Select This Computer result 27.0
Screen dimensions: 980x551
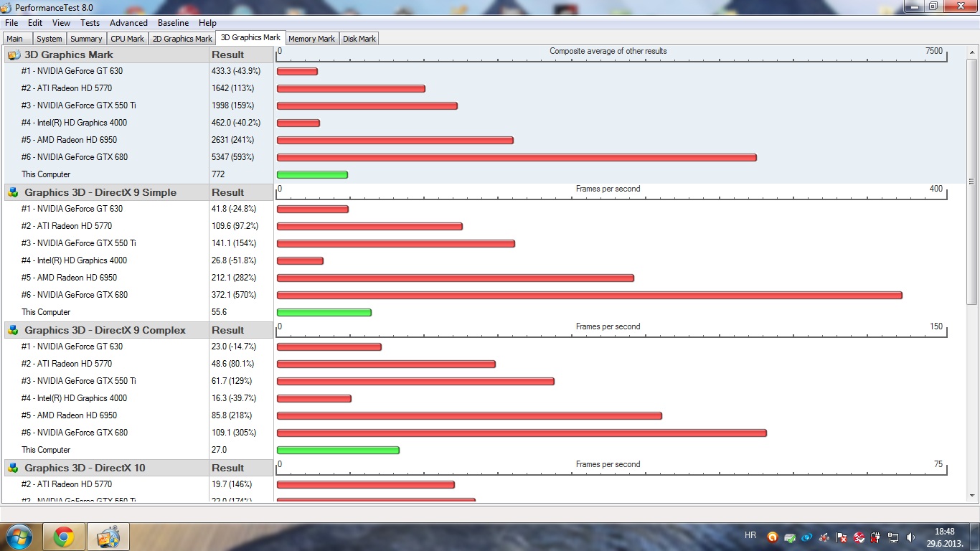[x=219, y=450]
